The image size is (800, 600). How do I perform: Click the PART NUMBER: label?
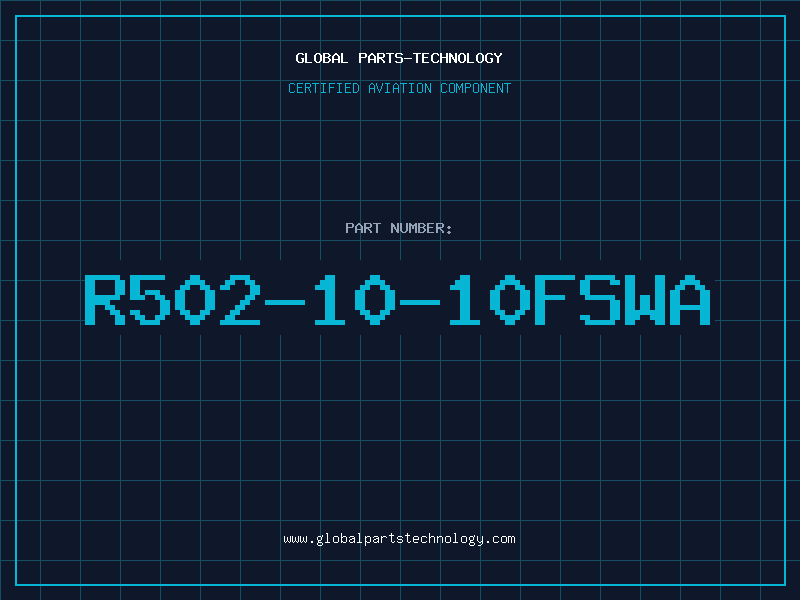click(398, 228)
